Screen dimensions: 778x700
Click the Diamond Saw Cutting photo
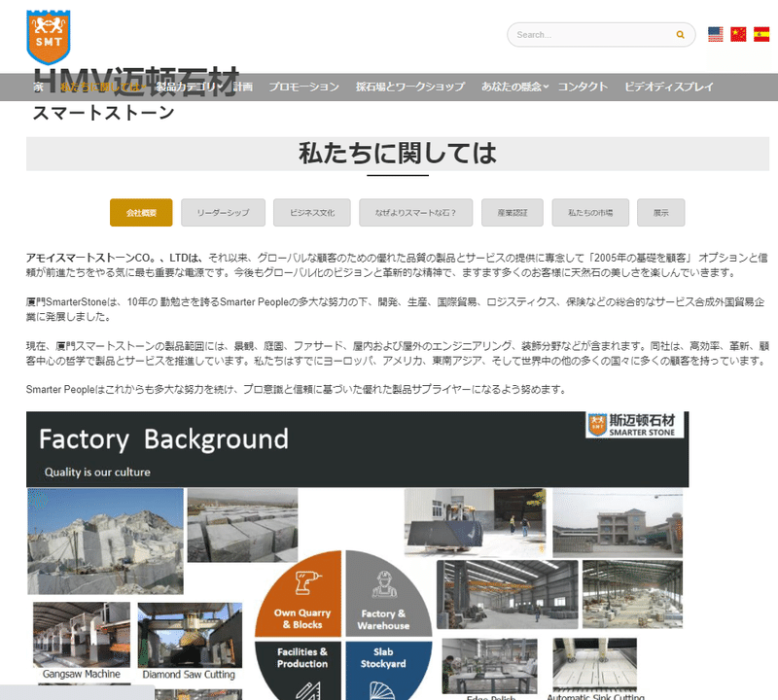[x=190, y=635]
